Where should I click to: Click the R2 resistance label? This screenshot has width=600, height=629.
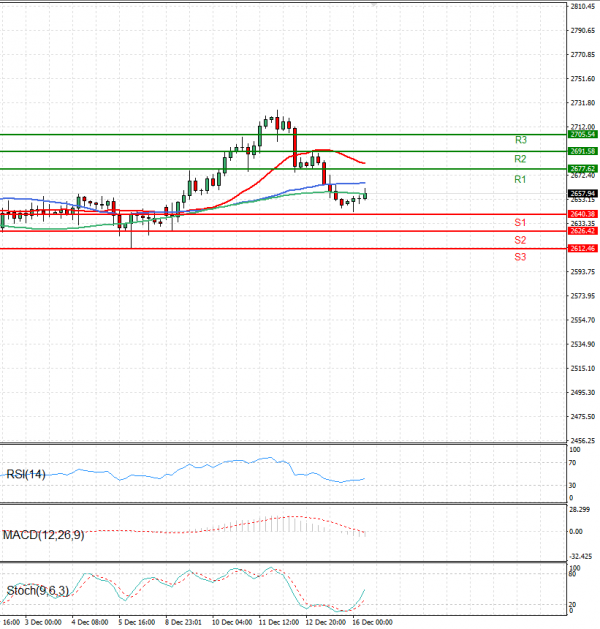[x=520, y=159]
